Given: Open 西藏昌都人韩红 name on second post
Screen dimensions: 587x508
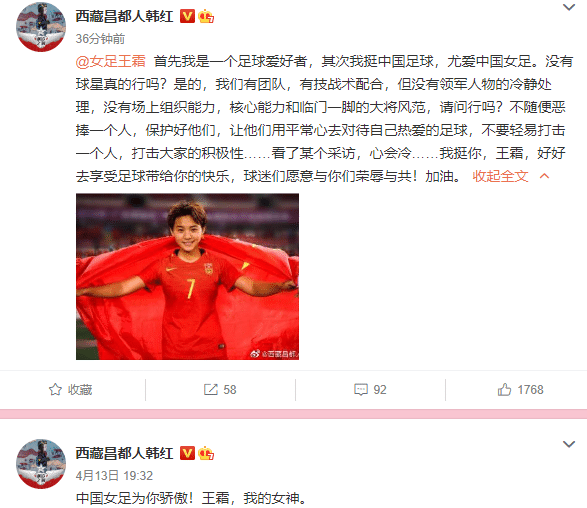Looking at the screenshot, I should pos(124,453).
